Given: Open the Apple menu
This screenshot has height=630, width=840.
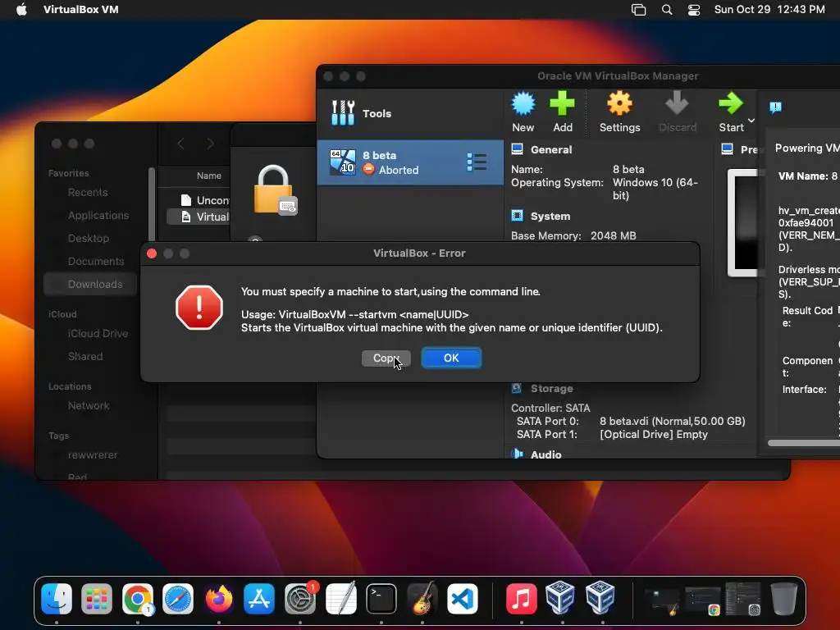Looking at the screenshot, I should click(x=21, y=10).
